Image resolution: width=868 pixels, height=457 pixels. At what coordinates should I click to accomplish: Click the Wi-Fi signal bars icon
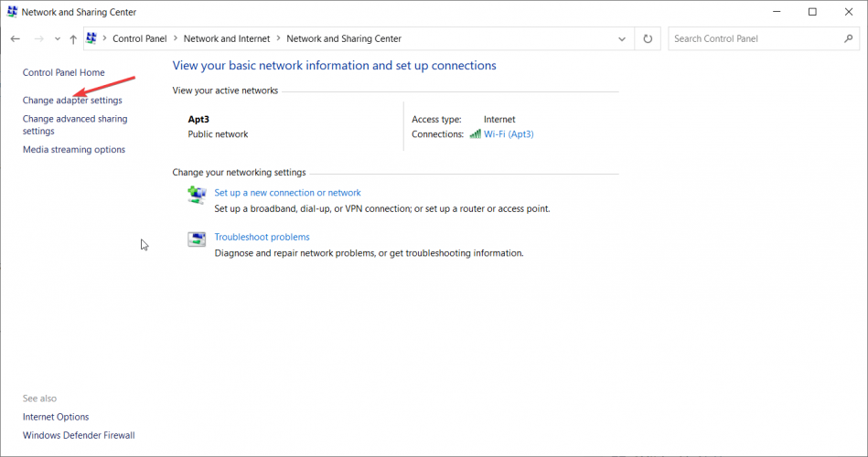coord(475,134)
